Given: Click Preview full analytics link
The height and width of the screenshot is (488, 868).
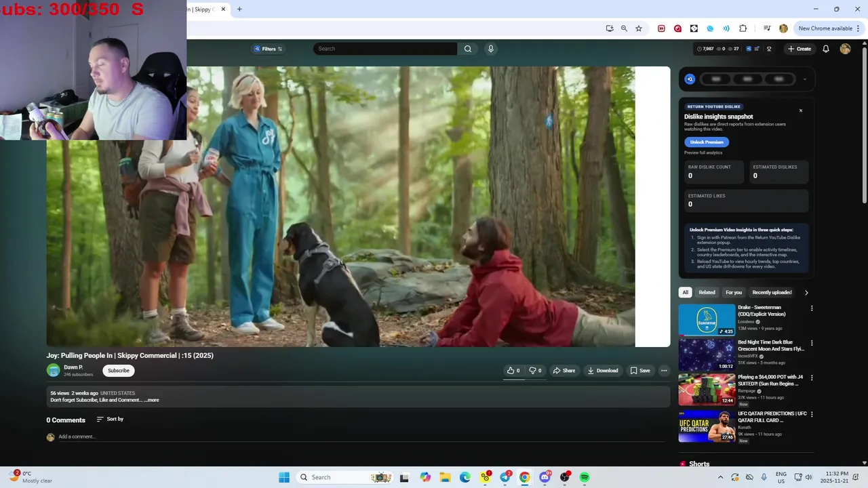Looking at the screenshot, I should (703, 152).
